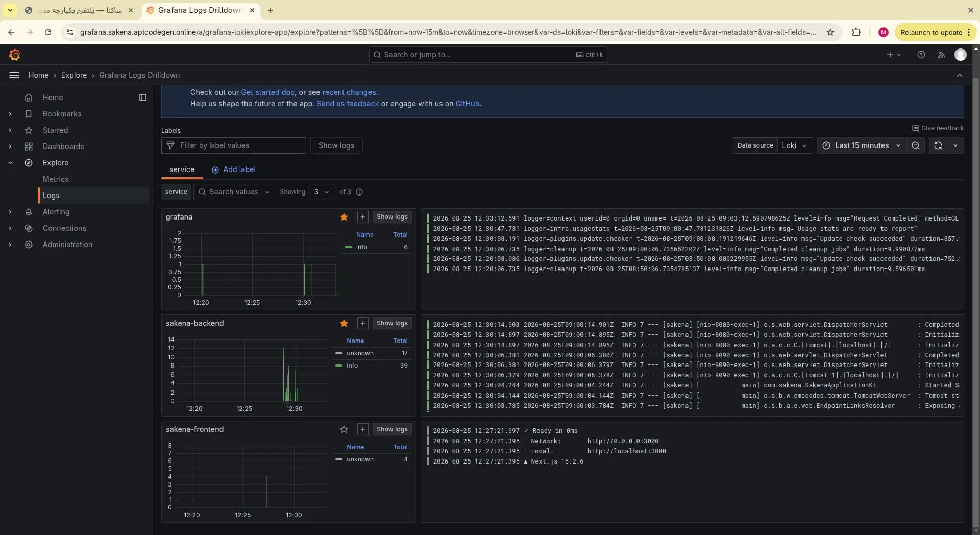980x535 pixels.
Task: Open the Get started doc link
Action: pyautogui.click(x=267, y=92)
